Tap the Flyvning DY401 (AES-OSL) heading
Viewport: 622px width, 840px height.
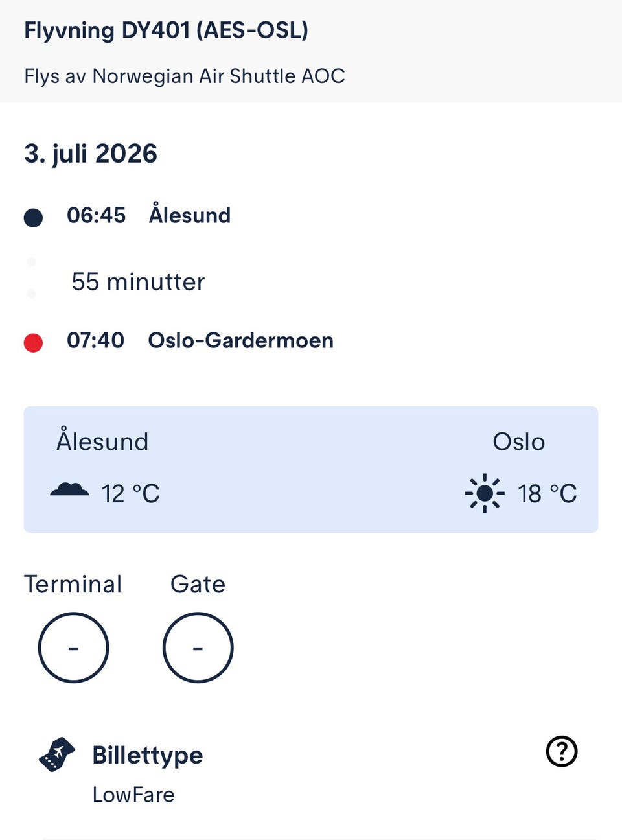coord(166,30)
